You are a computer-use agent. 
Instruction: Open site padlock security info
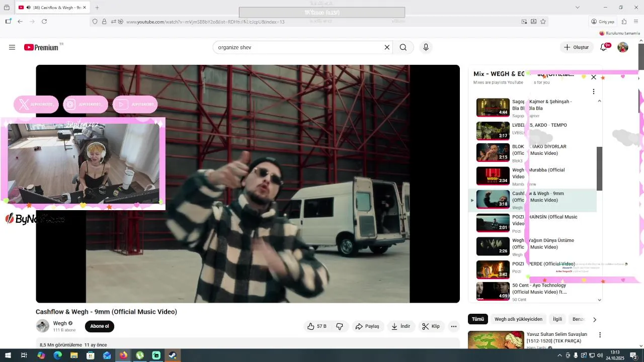(x=104, y=22)
